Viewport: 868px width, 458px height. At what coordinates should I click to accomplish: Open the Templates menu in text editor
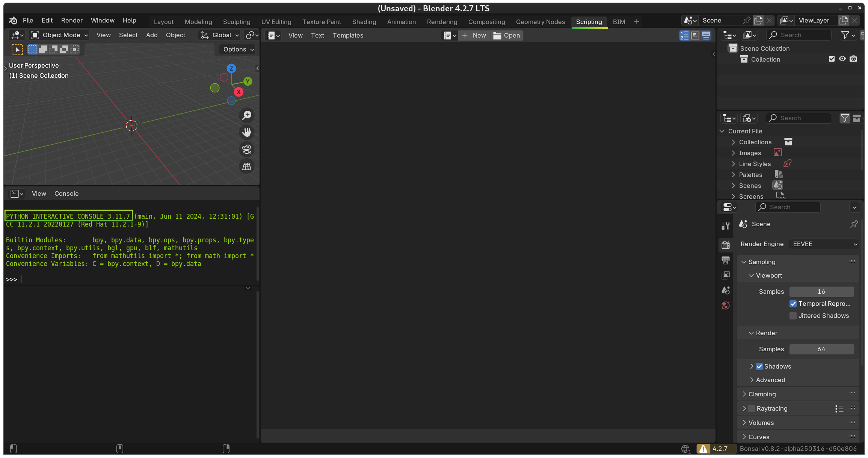[348, 35]
